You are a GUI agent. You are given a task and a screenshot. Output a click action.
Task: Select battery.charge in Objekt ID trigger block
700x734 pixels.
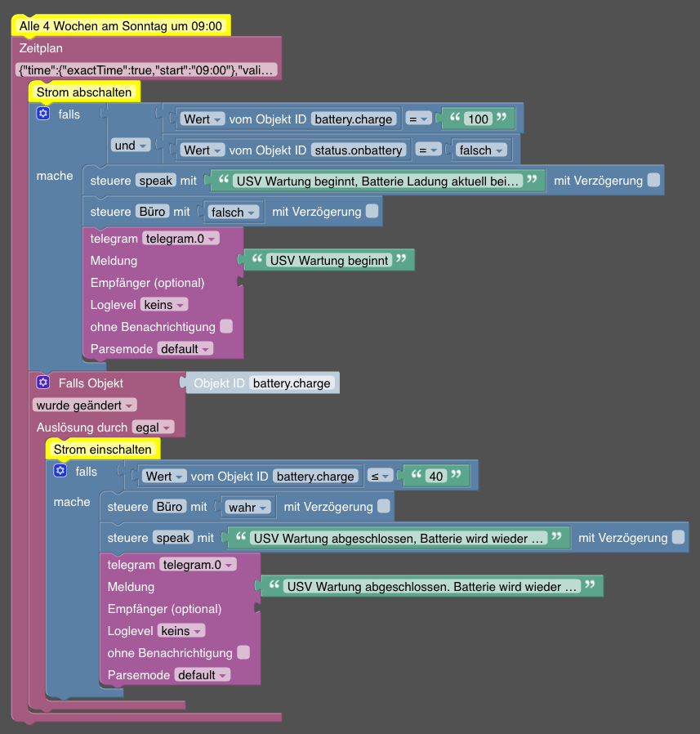[x=292, y=383]
